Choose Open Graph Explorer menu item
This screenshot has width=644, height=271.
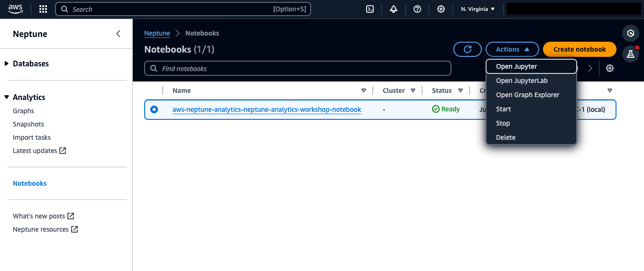click(527, 95)
